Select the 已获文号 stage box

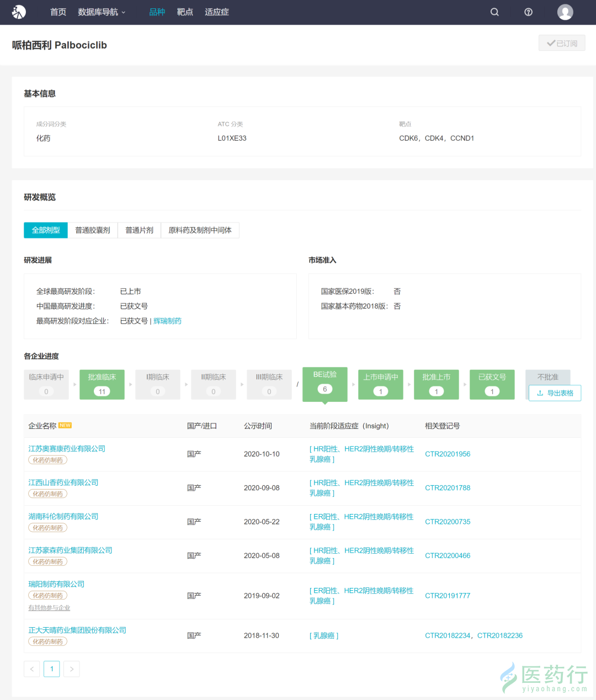tap(492, 384)
